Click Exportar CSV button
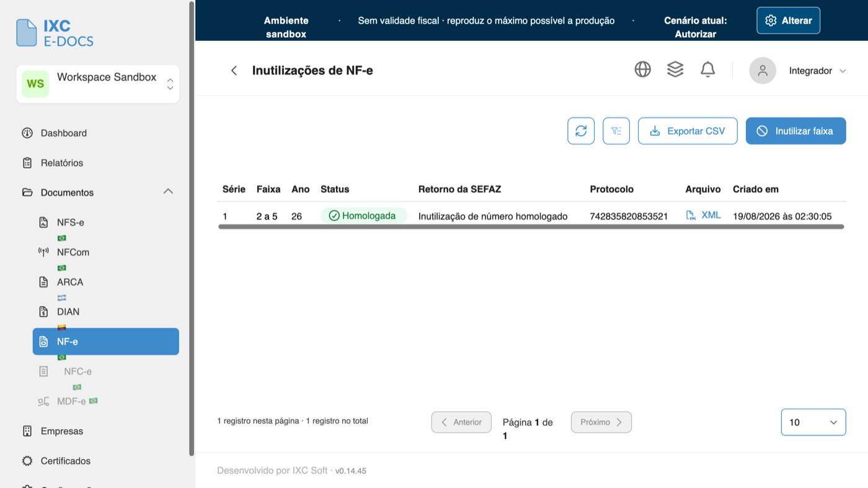This screenshot has width=868, height=488. tap(688, 131)
